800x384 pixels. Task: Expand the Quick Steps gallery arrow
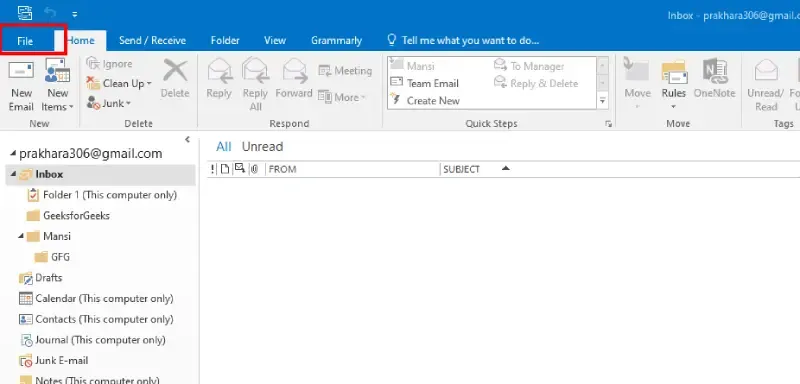click(603, 100)
